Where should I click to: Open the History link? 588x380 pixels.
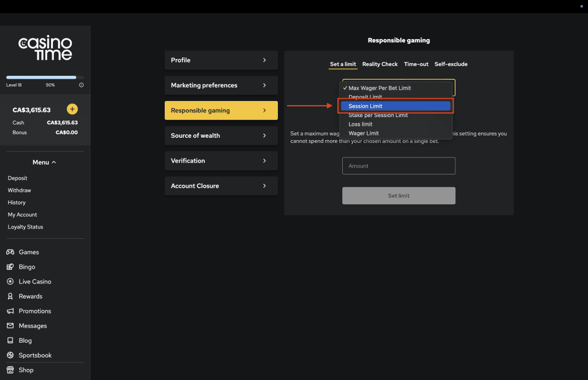coord(17,203)
